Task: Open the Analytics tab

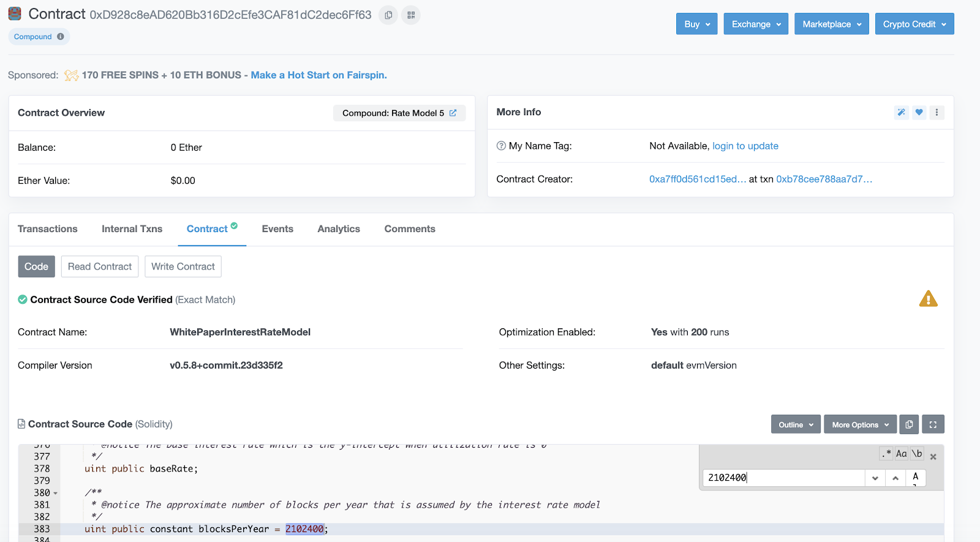Action: (339, 229)
